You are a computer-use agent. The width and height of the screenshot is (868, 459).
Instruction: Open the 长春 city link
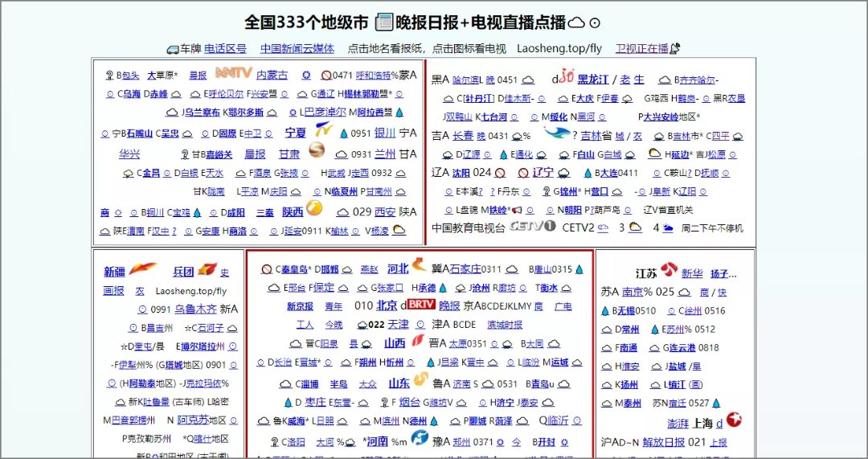tap(464, 136)
